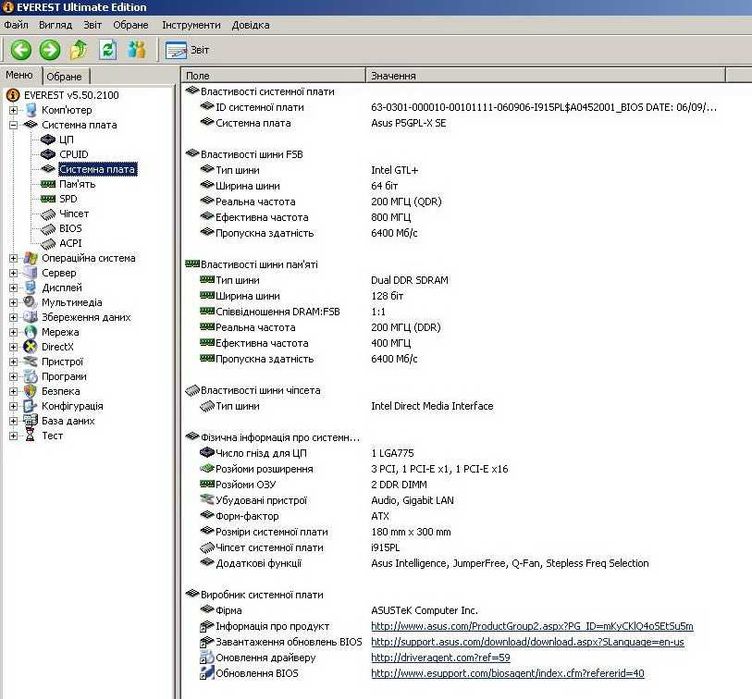Expand the Збереження даних node
The width and height of the screenshot is (752, 699).
pos(13,317)
